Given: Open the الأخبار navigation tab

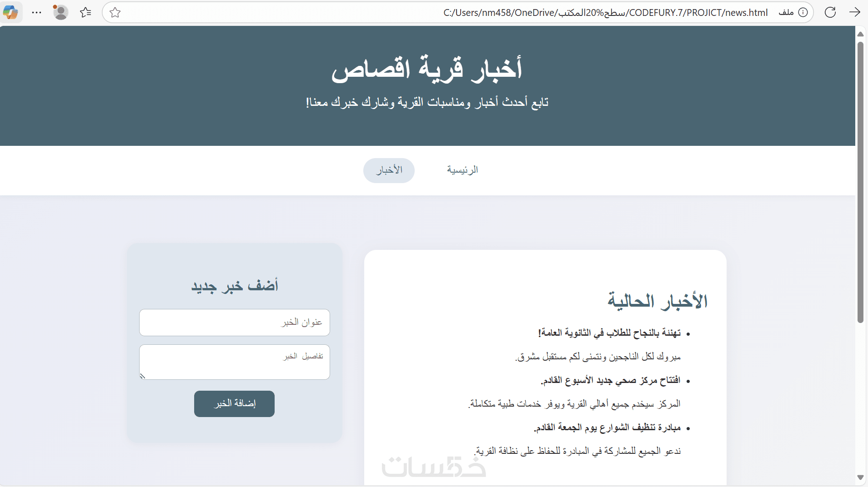Looking at the screenshot, I should click(389, 170).
